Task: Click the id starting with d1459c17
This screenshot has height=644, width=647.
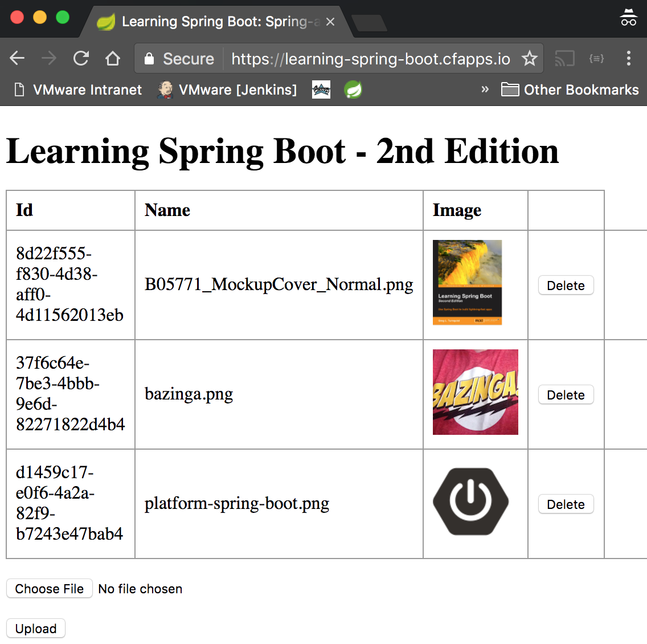Action: click(69, 503)
